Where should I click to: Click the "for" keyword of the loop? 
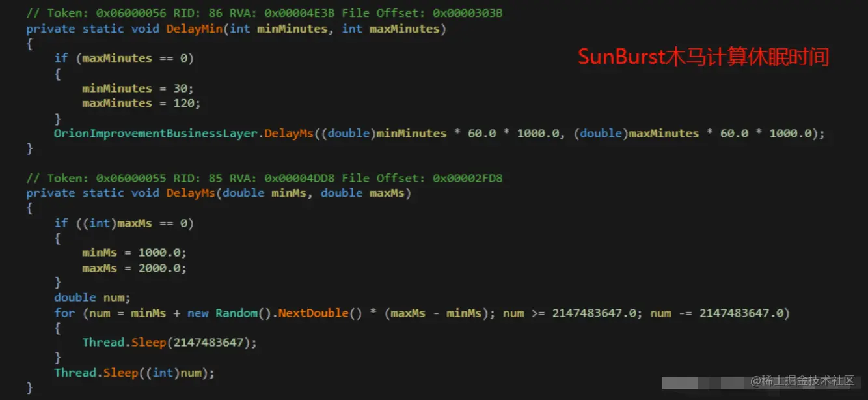(x=64, y=313)
